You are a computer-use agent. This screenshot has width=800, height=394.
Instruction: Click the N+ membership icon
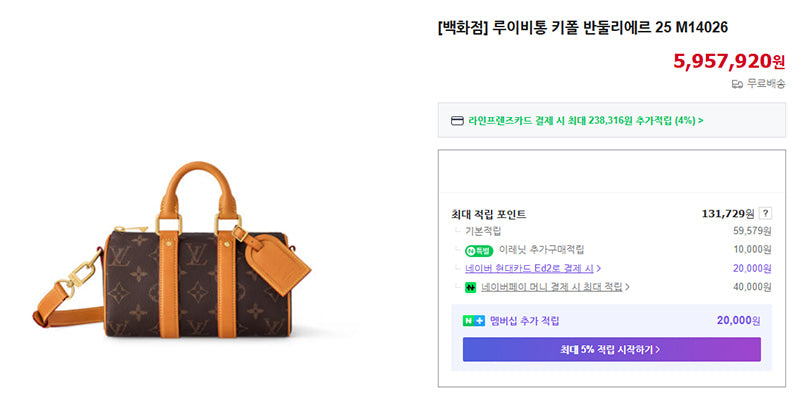[x=473, y=321]
